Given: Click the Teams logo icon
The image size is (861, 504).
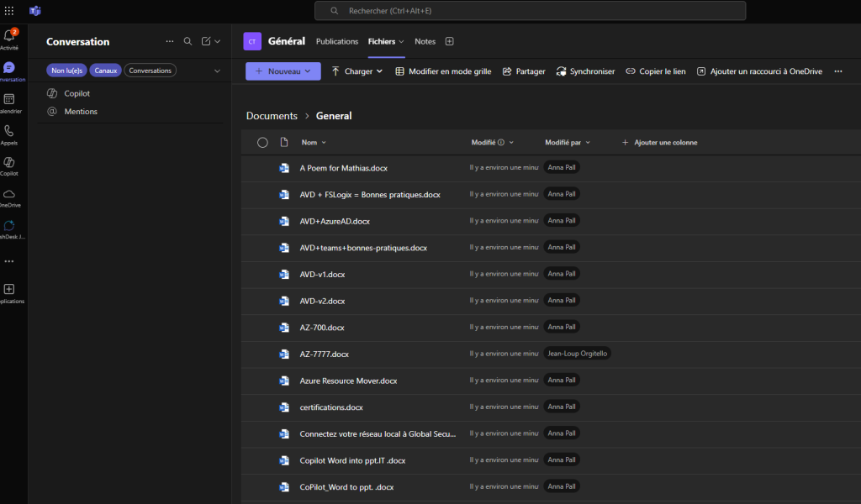Looking at the screenshot, I should click(x=35, y=11).
